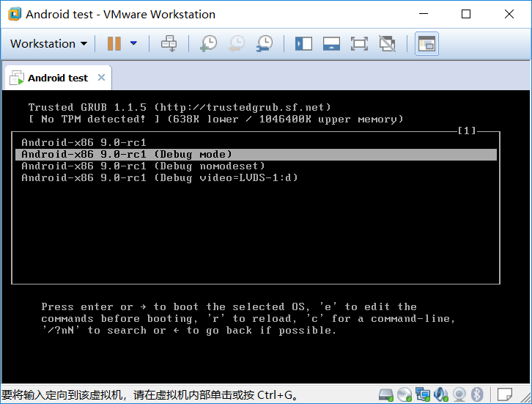Toggle the thumbnail bar view
This screenshot has width=532, height=404.
point(331,43)
